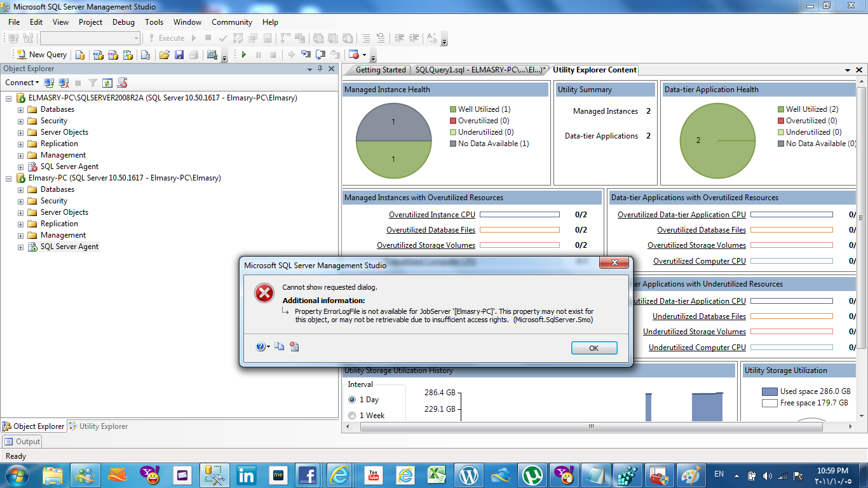This screenshot has width=868, height=488.
Task: Collapse the ELMASRY-PC\SQLSERVER2008R2A server node
Action: click(9, 98)
